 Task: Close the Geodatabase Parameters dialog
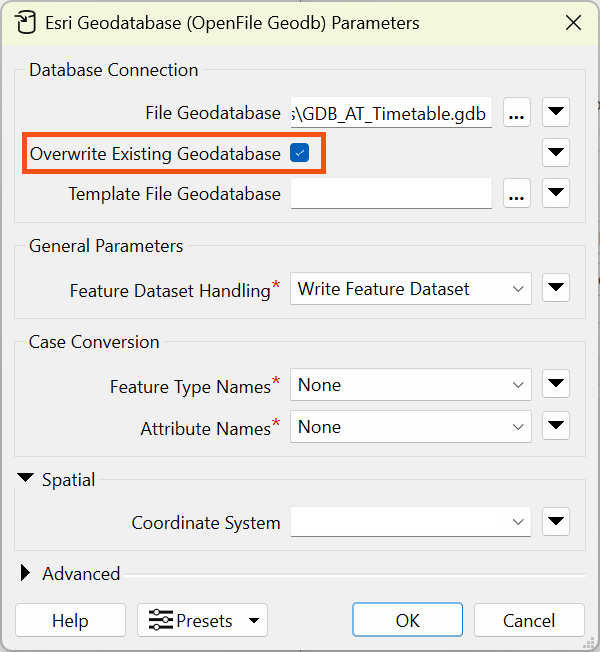[x=573, y=23]
